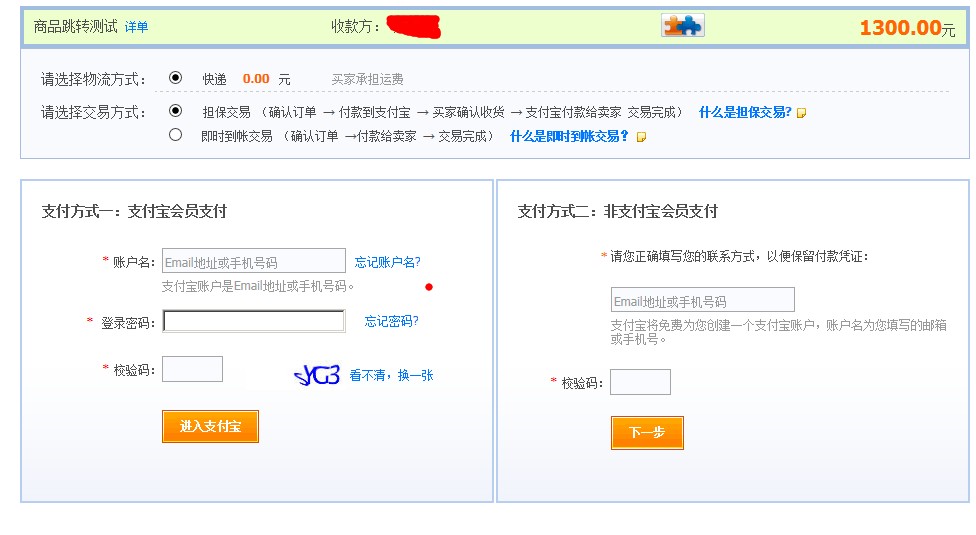Open 什么是担保交易? help link

[745, 112]
